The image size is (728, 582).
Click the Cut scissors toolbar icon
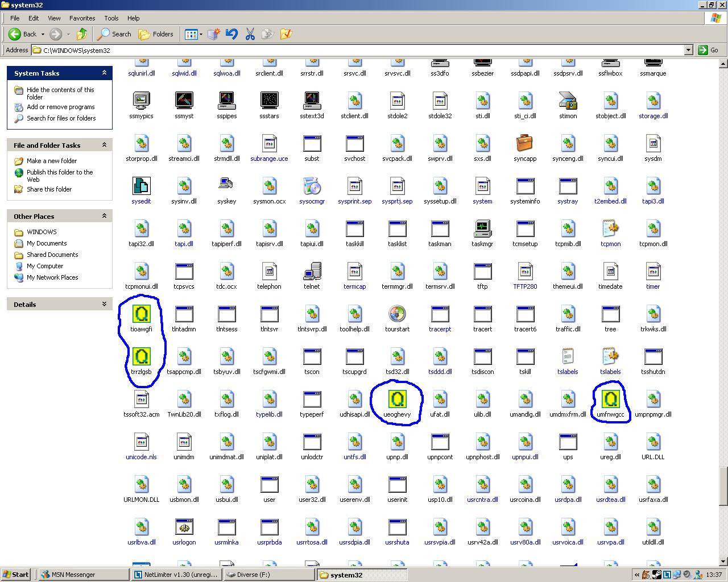point(250,34)
